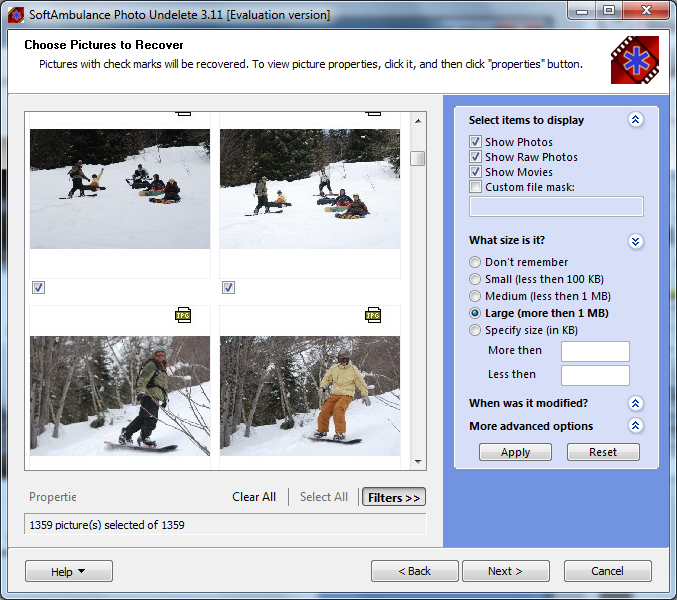
Task: Select Medium (less then 1 MB) option
Action: tap(475, 296)
